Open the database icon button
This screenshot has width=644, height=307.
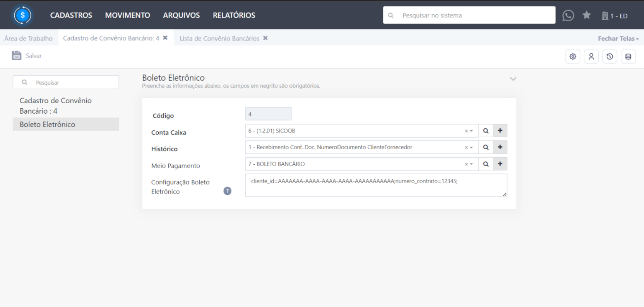pos(628,56)
